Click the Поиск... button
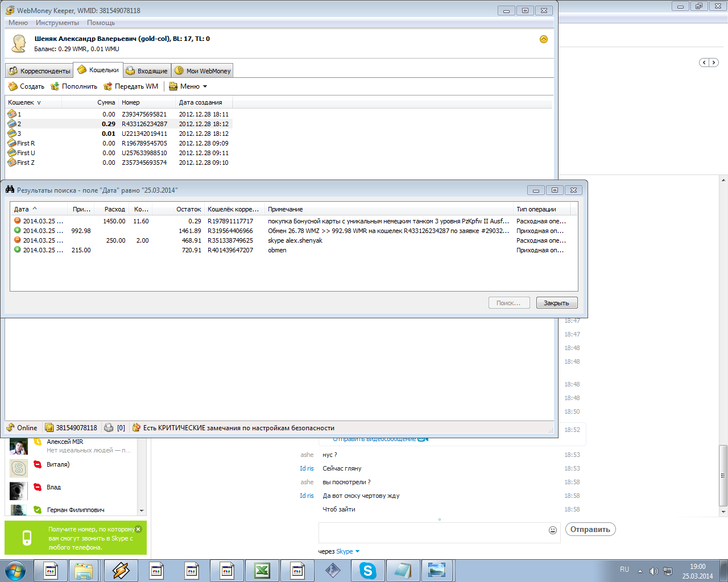The width and height of the screenshot is (728, 582). (509, 303)
